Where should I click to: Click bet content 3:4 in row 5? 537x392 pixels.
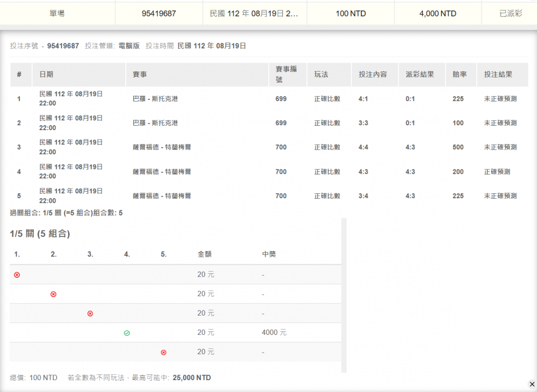tap(363, 196)
